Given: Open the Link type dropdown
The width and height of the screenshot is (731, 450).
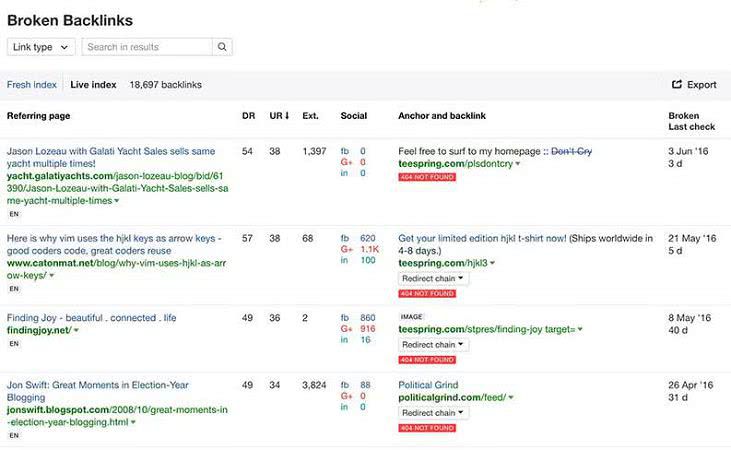Looking at the screenshot, I should coord(41,47).
